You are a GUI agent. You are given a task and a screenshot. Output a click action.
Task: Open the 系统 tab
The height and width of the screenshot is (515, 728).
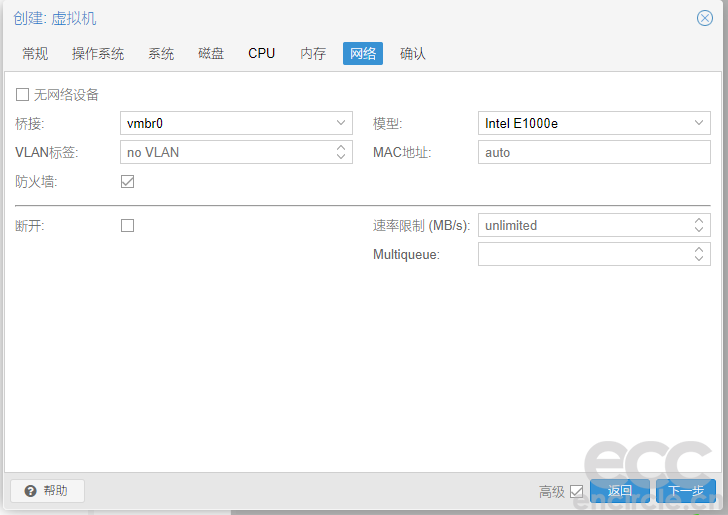pos(161,53)
